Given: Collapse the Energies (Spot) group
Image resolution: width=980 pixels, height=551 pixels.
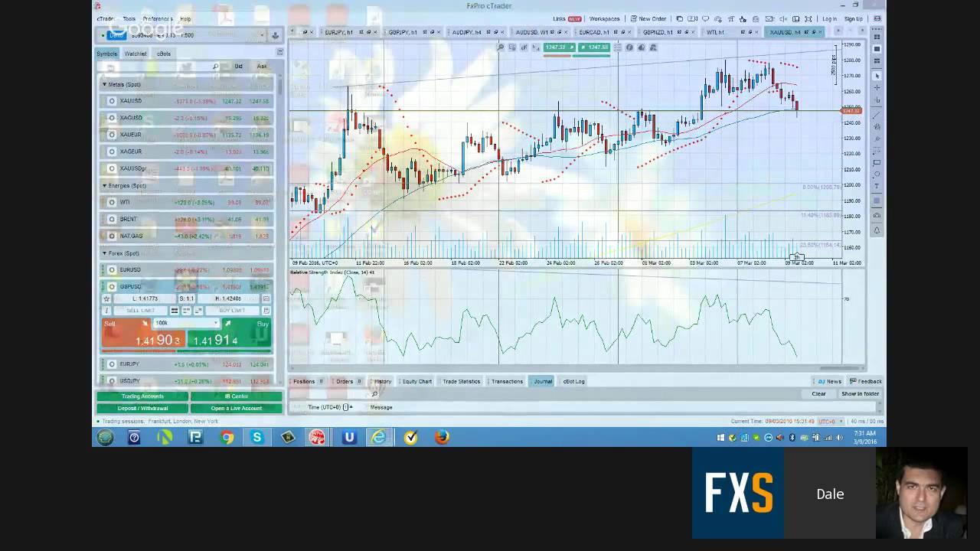Looking at the screenshot, I should [104, 185].
